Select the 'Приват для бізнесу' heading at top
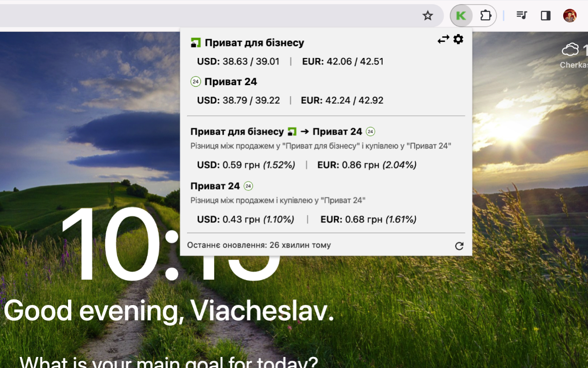The height and width of the screenshot is (368, 588). click(x=254, y=43)
